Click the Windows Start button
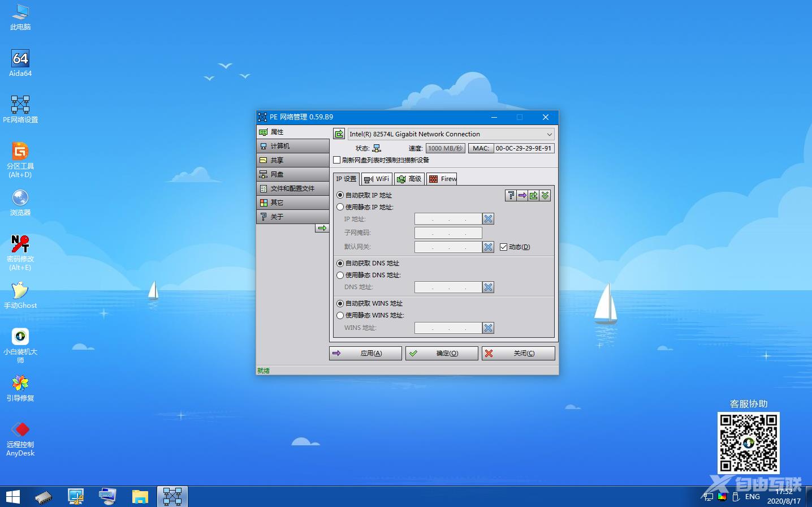Image resolution: width=812 pixels, height=507 pixels. coord(12,497)
